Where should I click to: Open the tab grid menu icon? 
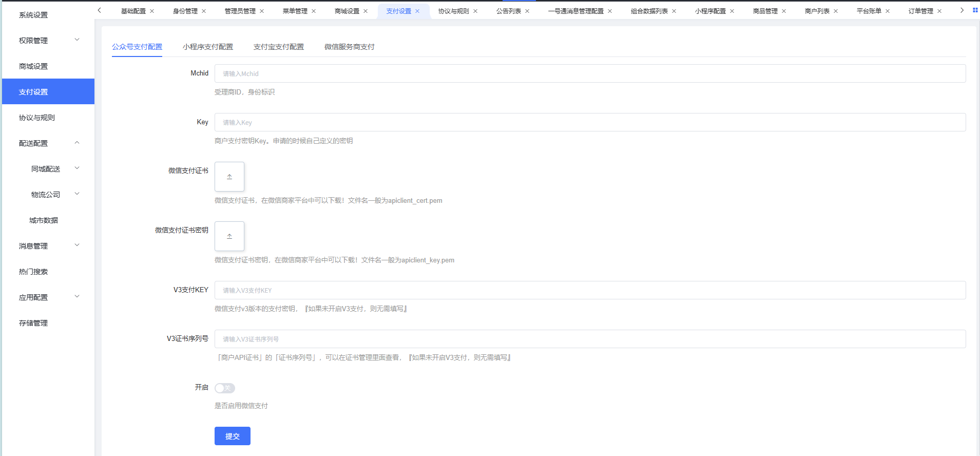[x=975, y=10]
